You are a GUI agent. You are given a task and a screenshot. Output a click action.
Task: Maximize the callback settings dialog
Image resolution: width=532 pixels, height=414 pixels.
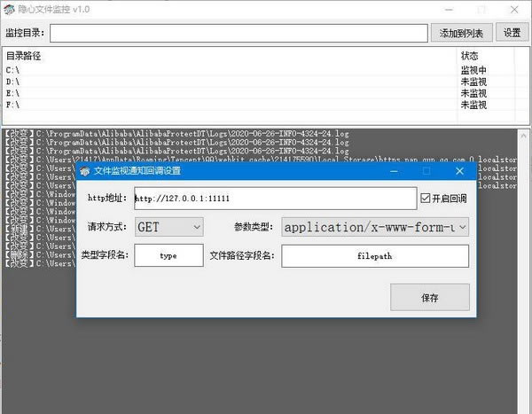tap(426, 170)
